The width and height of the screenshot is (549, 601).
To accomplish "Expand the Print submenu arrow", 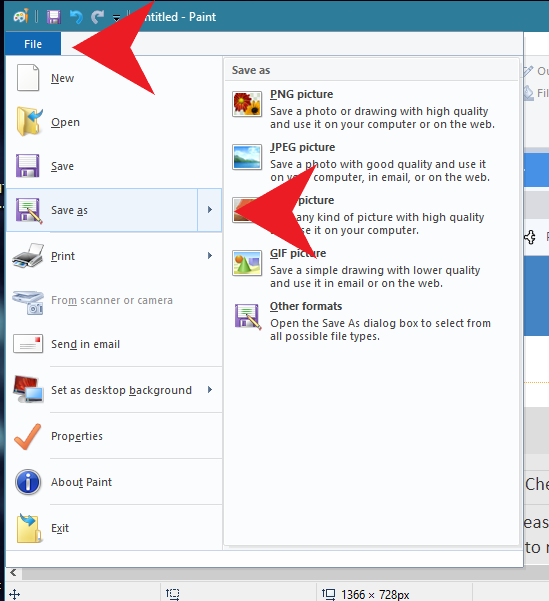I will click(210, 256).
